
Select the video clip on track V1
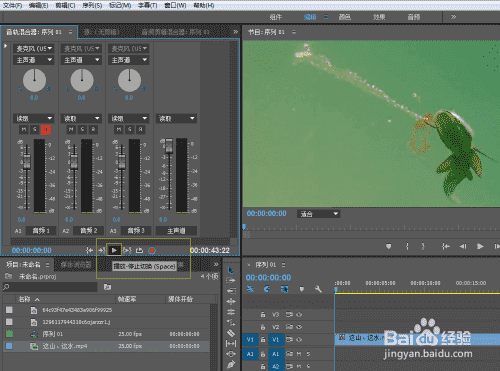(417, 339)
